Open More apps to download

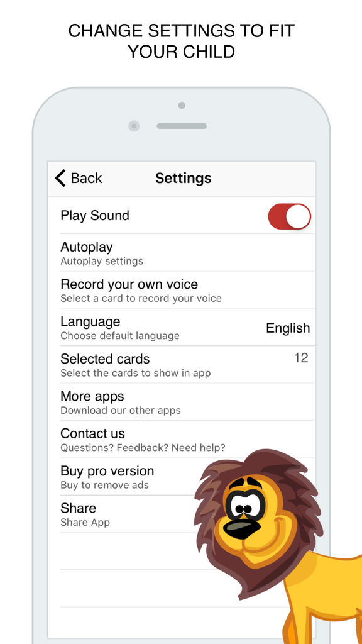[x=182, y=402]
